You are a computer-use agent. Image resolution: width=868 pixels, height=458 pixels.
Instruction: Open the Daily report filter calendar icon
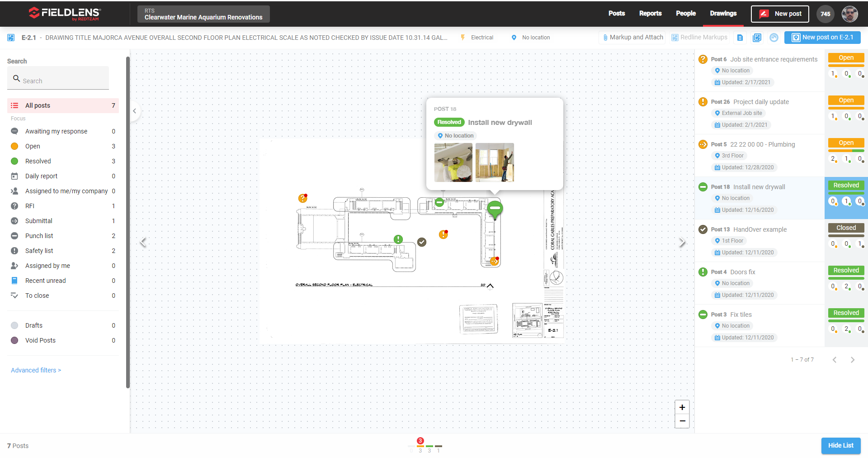[x=15, y=176]
